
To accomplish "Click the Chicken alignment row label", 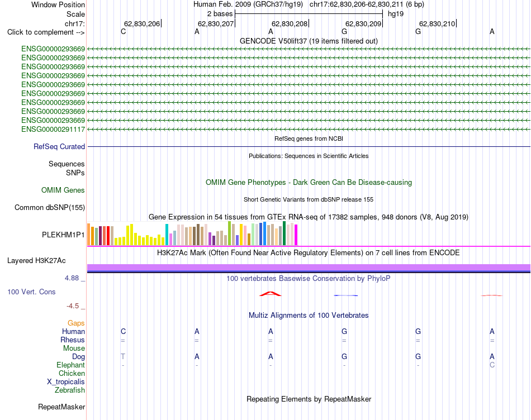I will 72,373.
